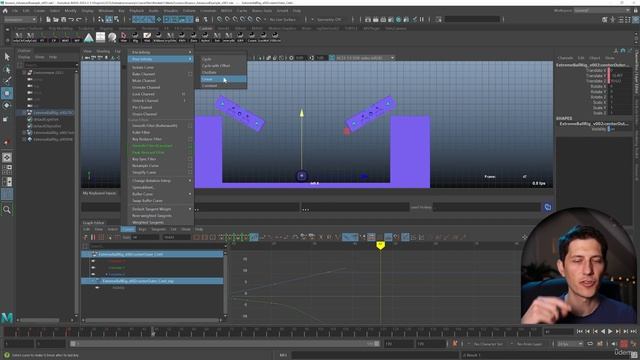The width and height of the screenshot is (640, 360).
Task: Open Smooth Filter (Butterworth) option box
Action: pos(190,126)
